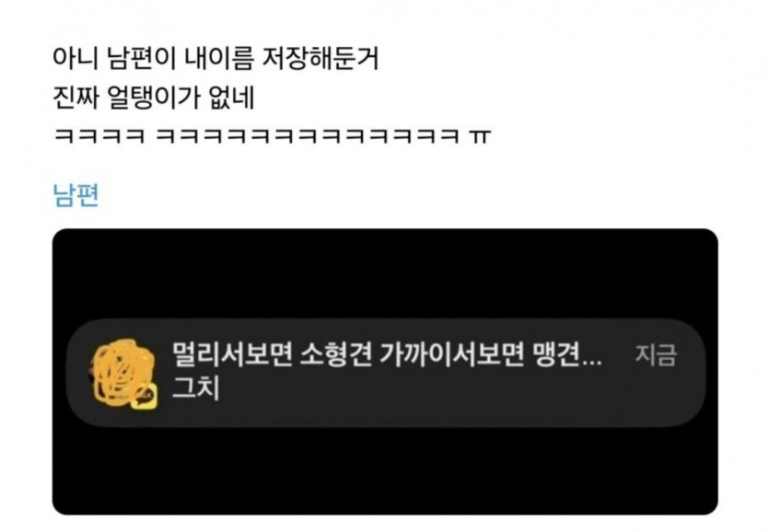Open the KakaoTalk notification banner
Image resolution: width=769 pixels, height=532 pixels.
[x=386, y=373]
